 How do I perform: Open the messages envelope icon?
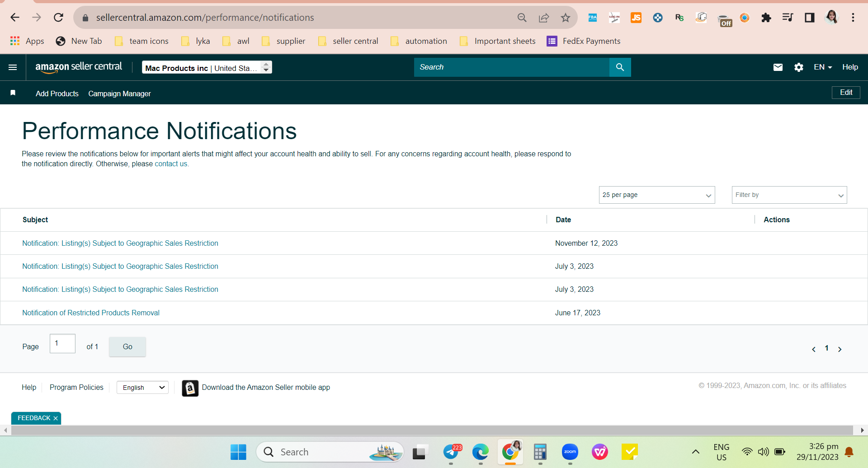778,67
